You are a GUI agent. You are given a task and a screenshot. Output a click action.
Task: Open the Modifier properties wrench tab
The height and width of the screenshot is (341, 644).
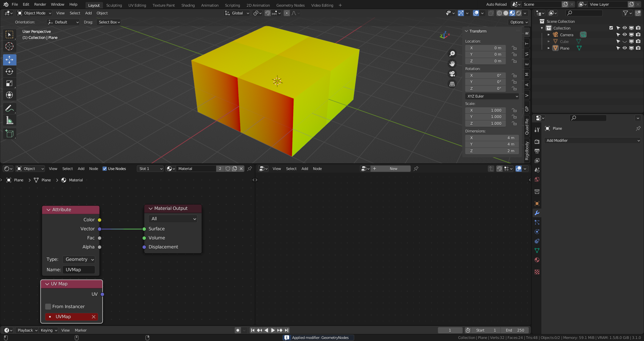[537, 213]
